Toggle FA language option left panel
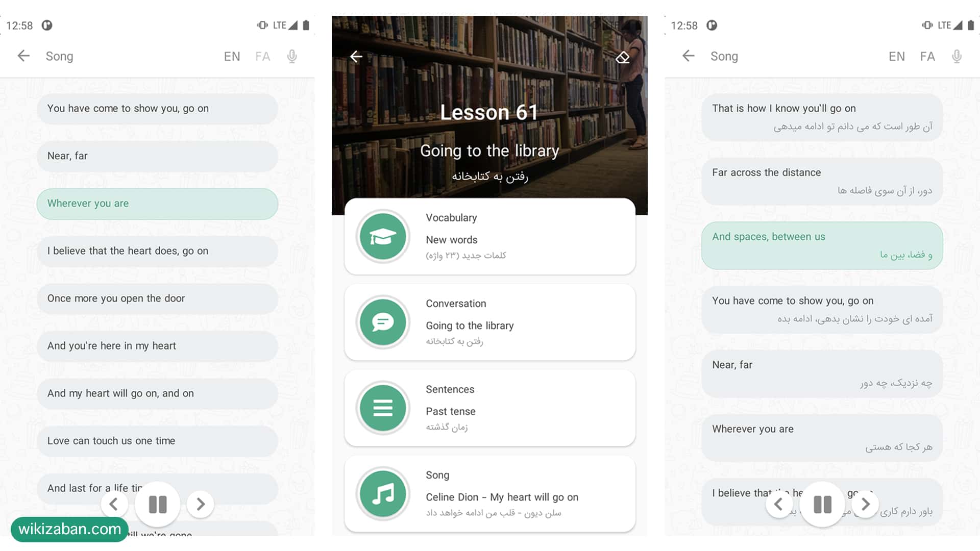Viewport: 980px width, 551px height. pyautogui.click(x=262, y=56)
